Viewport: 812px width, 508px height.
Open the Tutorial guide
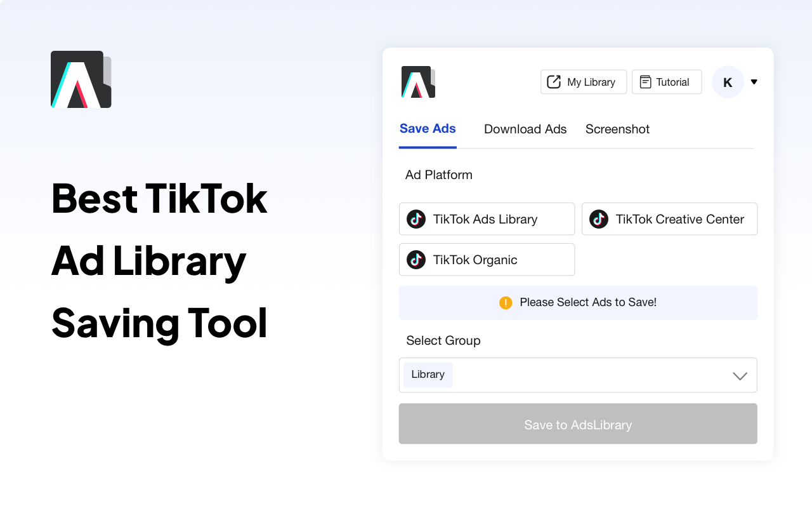click(667, 82)
